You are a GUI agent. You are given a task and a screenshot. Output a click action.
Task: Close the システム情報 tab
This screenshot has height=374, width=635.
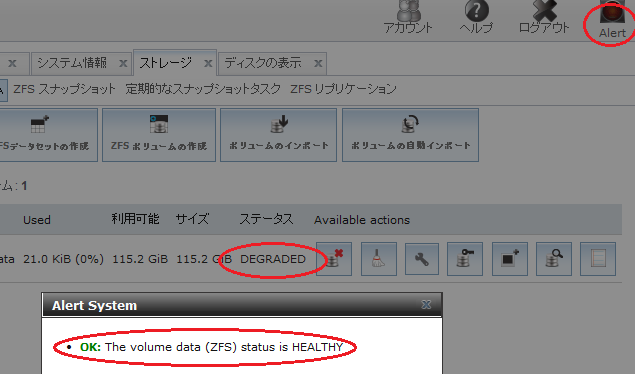tap(123, 64)
